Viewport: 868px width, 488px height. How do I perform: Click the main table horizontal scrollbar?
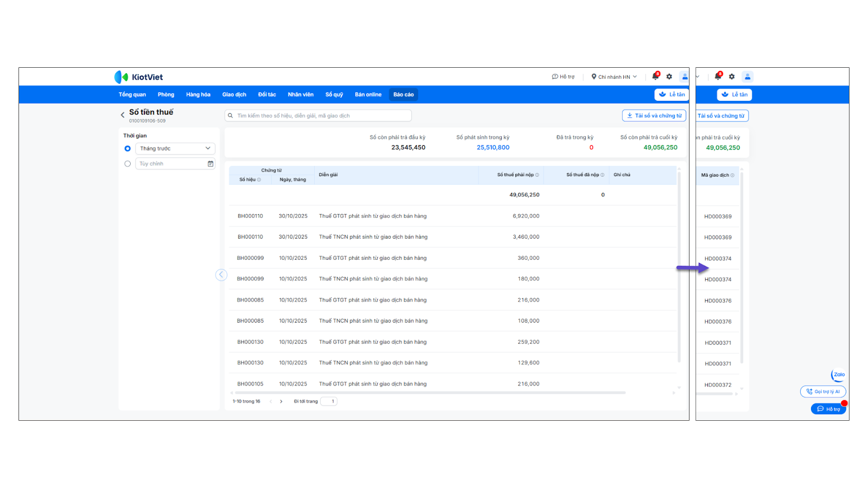[x=429, y=393]
